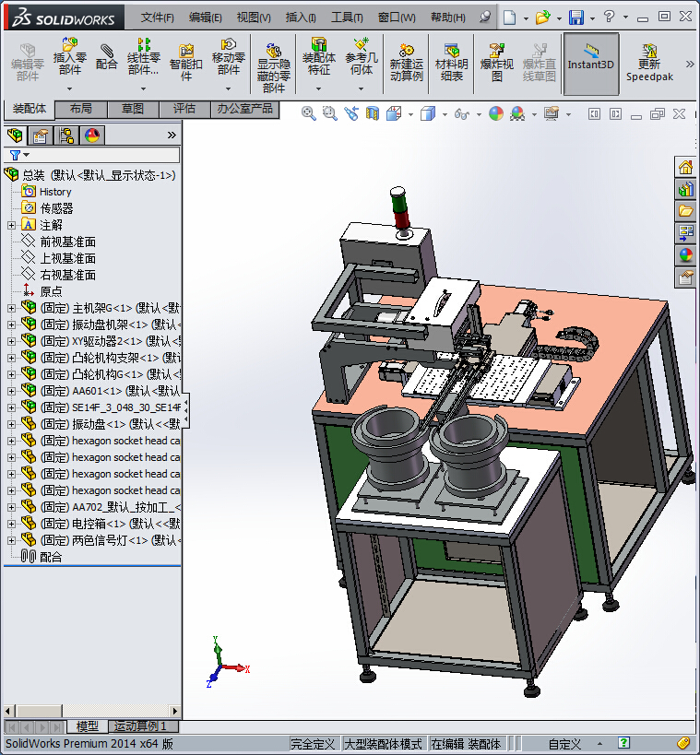Image resolution: width=700 pixels, height=755 pixels.
Task: Click the horizontal scrollbar under the feature tree
Action: (x=91, y=711)
